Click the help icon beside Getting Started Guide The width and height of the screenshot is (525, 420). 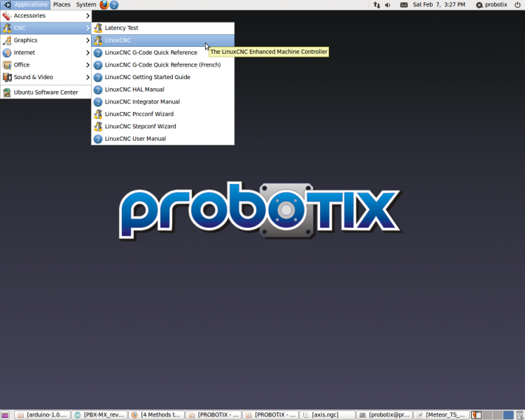98,78
